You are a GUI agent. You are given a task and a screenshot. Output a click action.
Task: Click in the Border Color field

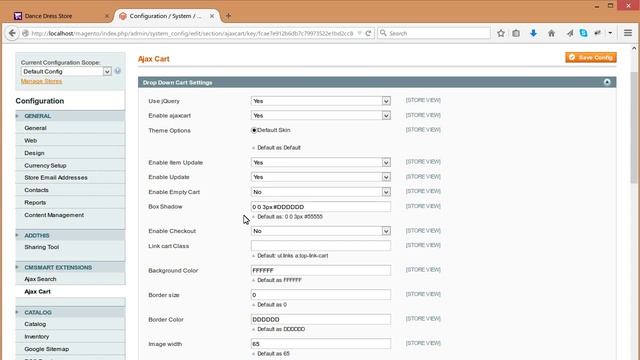(321, 319)
